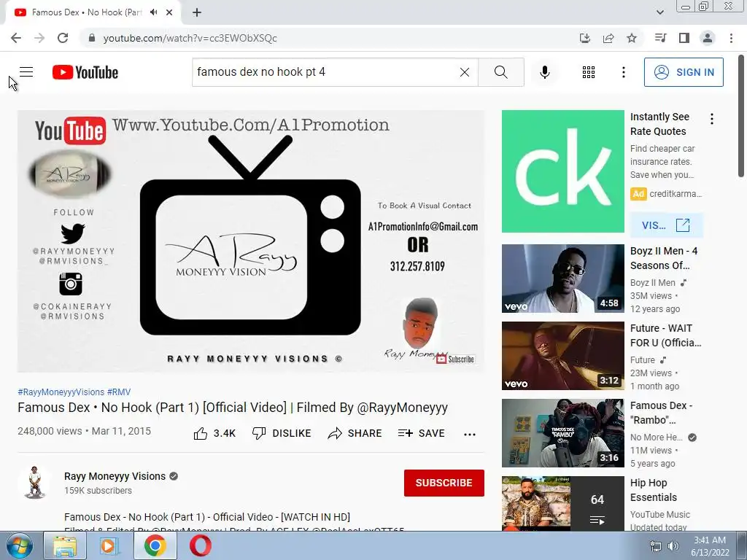Click the #RMV hashtag link
Screen dimensions: 747x560
119,392
